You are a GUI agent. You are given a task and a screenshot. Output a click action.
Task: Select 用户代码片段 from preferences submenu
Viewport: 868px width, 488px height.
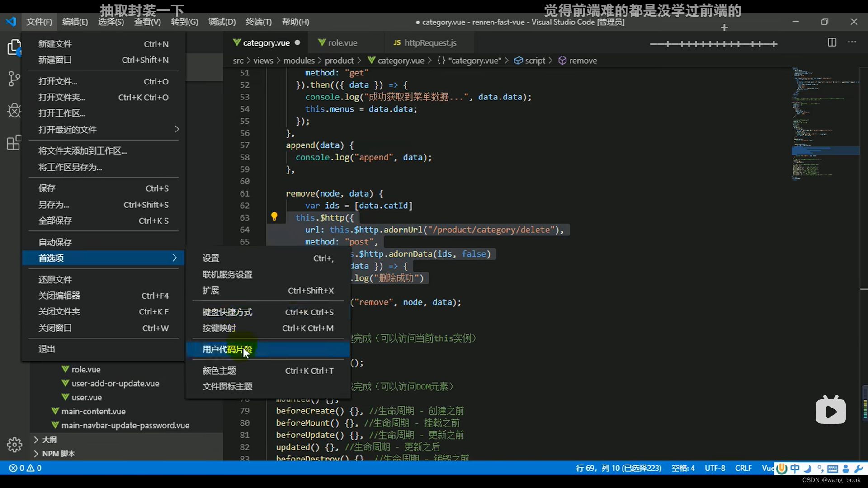[x=227, y=349]
